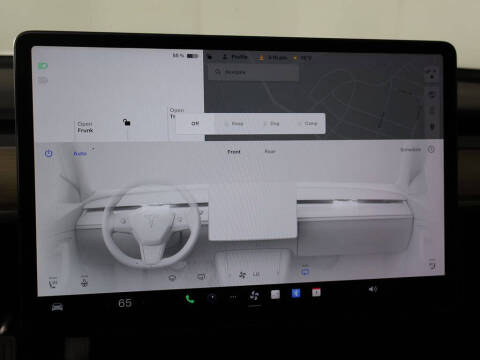Toggle the rear window defrost icon
The image size is (480, 360).
coord(201,276)
